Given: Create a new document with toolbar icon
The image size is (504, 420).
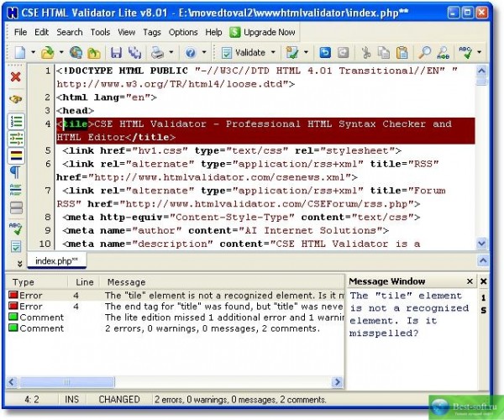Looking at the screenshot, I should 20,52.
